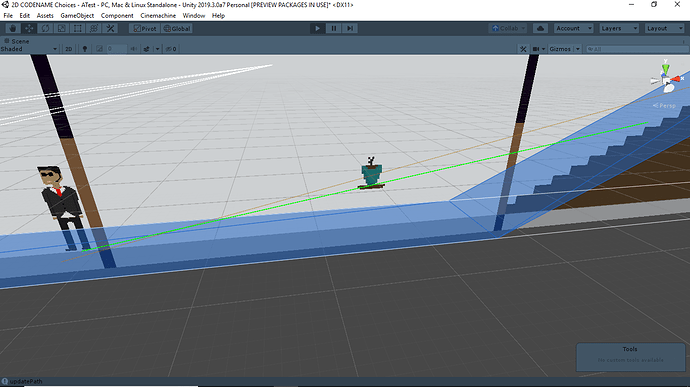
Task: Click the scene search field
Action: tap(637, 49)
